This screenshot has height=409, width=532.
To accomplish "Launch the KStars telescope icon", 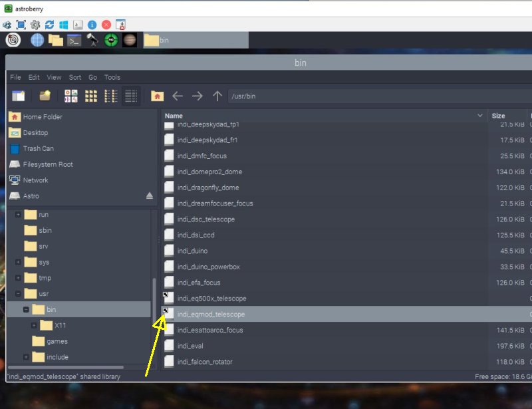I will (92, 40).
